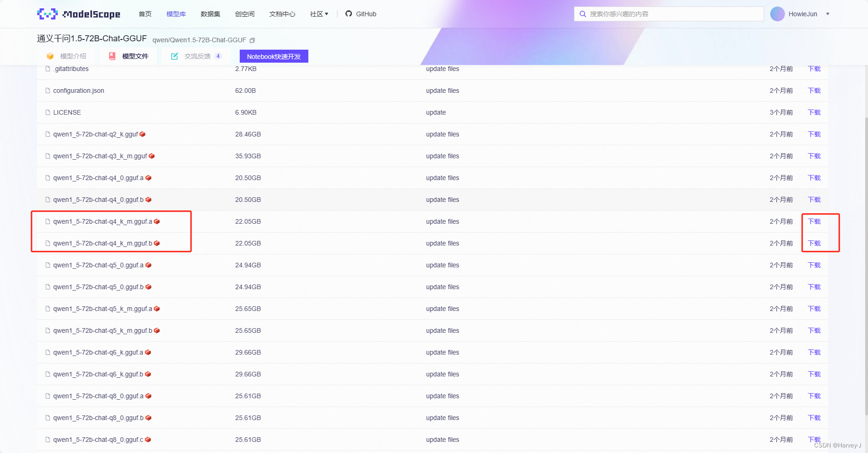Viewport: 868px width, 453px height.
Task: Switch to the 模型介绍 tab
Action: (66, 56)
